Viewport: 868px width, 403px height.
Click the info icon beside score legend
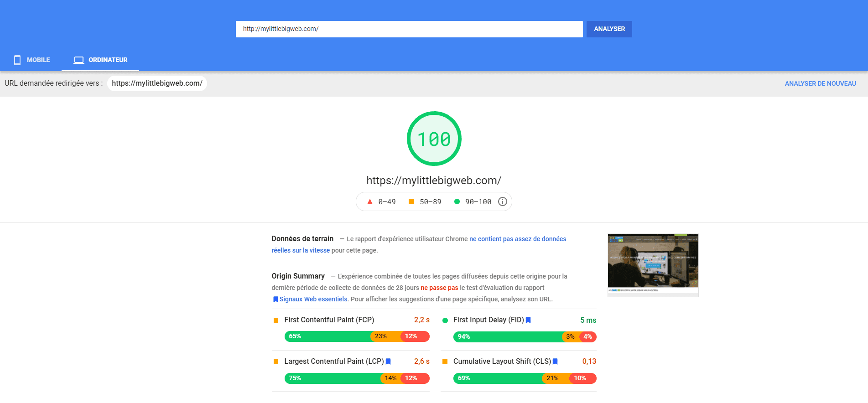[502, 201]
